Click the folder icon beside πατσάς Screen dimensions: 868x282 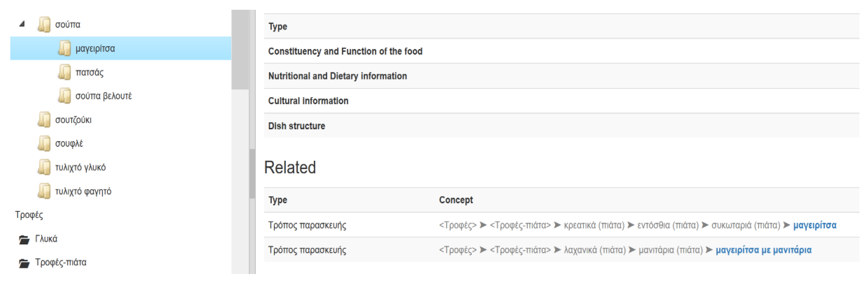point(64,72)
